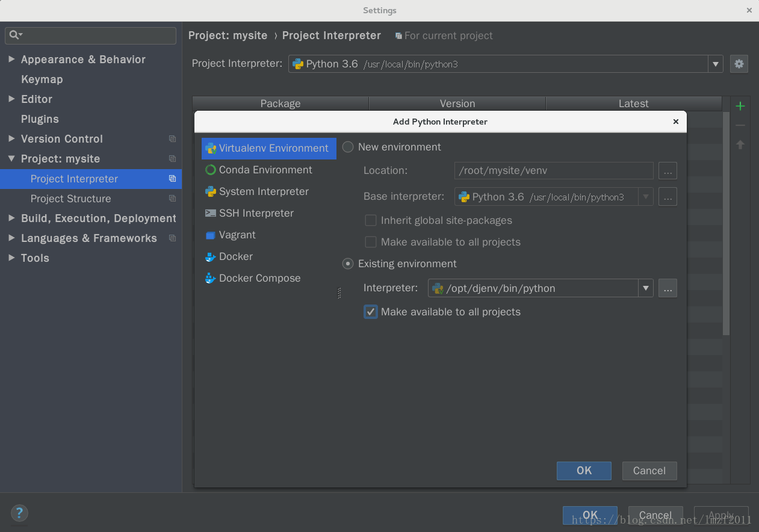
Task: Open the Project Interpreter dropdown arrow
Action: click(x=716, y=64)
